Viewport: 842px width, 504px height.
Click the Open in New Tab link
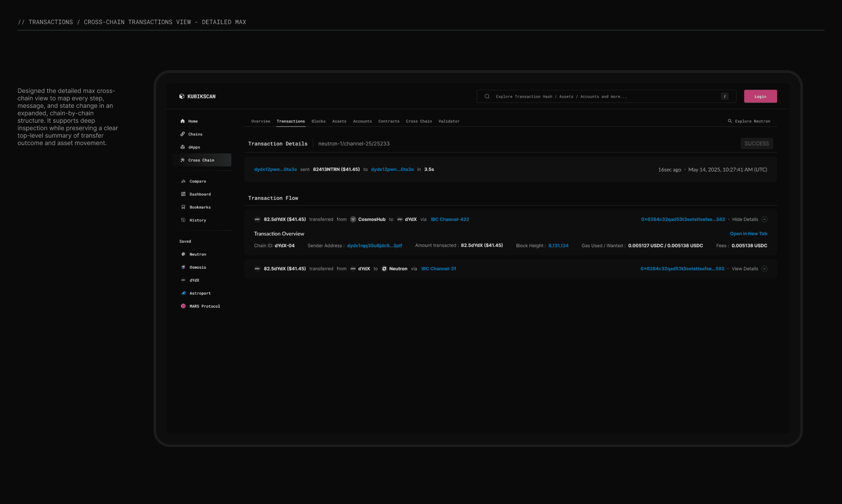(x=748, y=234)
